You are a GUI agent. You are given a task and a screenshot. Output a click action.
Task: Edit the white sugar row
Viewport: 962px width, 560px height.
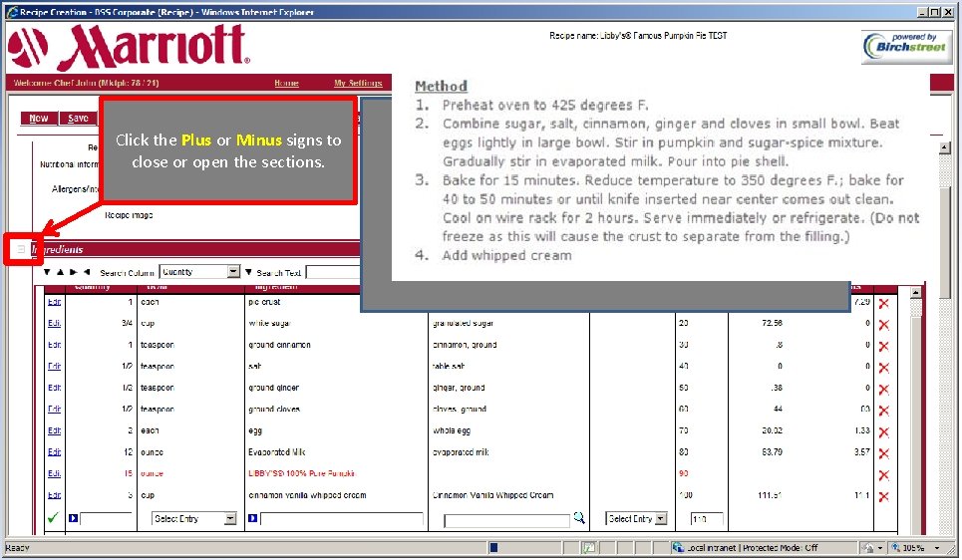[54, 323]
